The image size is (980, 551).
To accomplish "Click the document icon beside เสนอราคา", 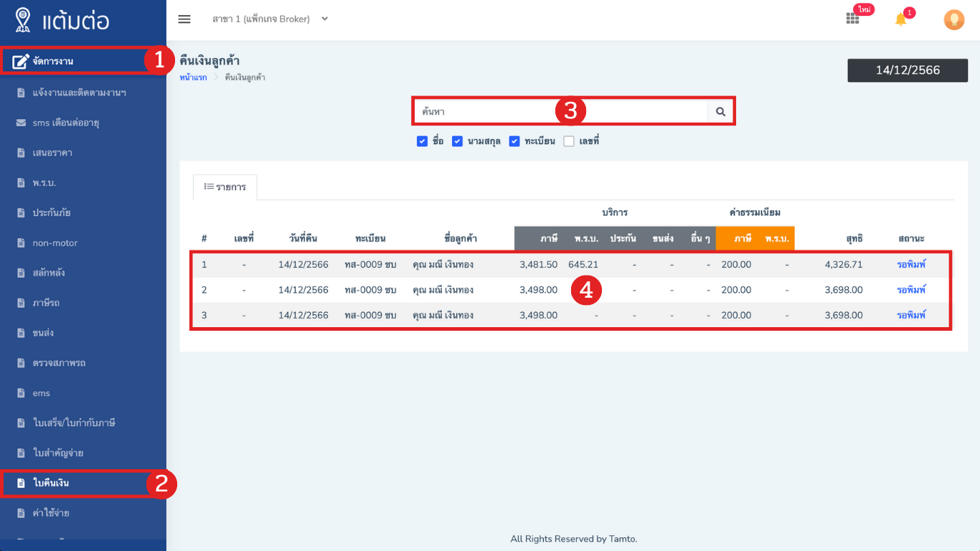I will click(21, 153).
